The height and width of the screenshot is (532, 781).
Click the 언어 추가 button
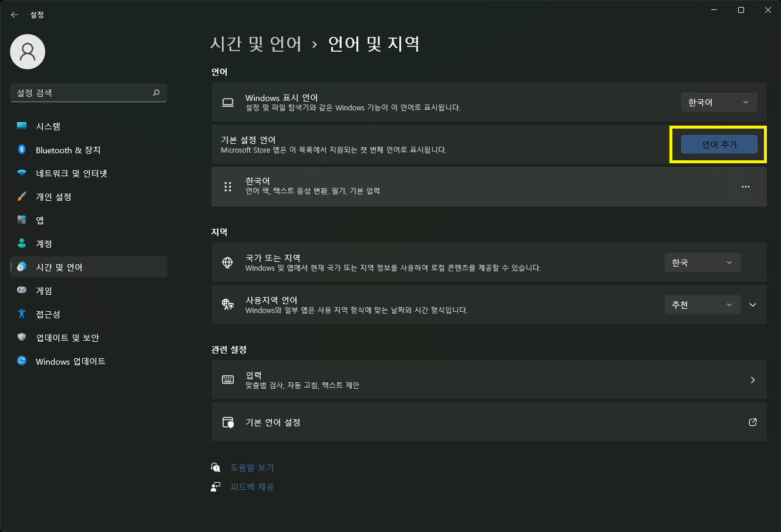[x=719, y=144]
